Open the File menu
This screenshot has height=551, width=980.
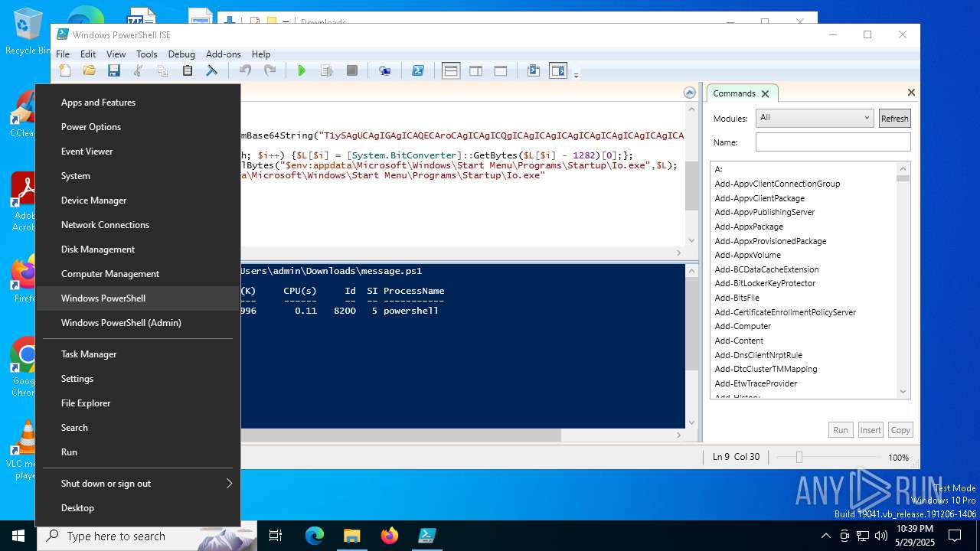click(x=63, y=54)
